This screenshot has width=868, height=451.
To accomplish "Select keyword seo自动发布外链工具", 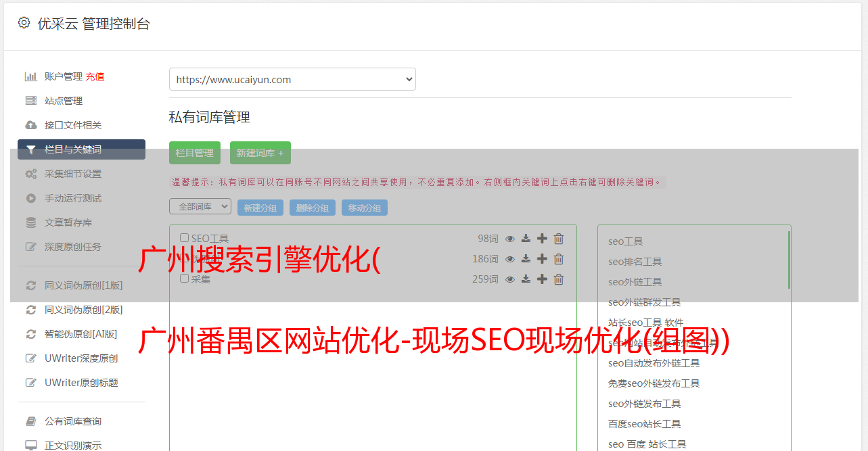I will click(654, 363).
